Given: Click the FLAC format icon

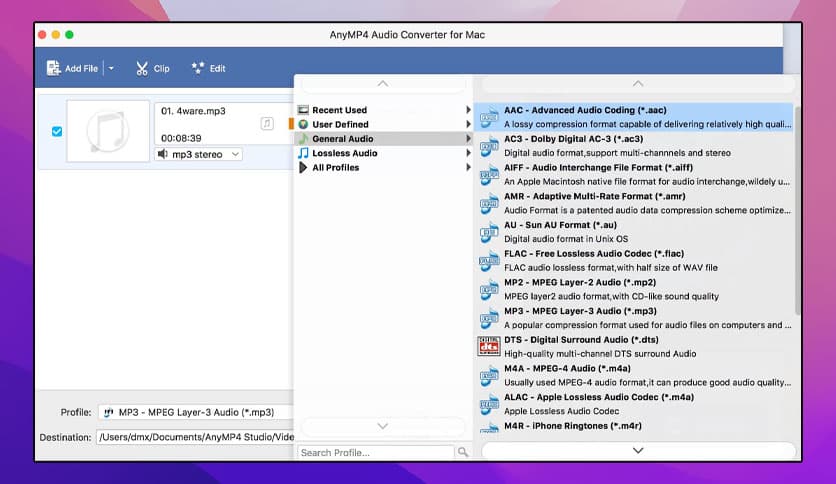Looking at the screenshot, I should [x=488, y=261].
